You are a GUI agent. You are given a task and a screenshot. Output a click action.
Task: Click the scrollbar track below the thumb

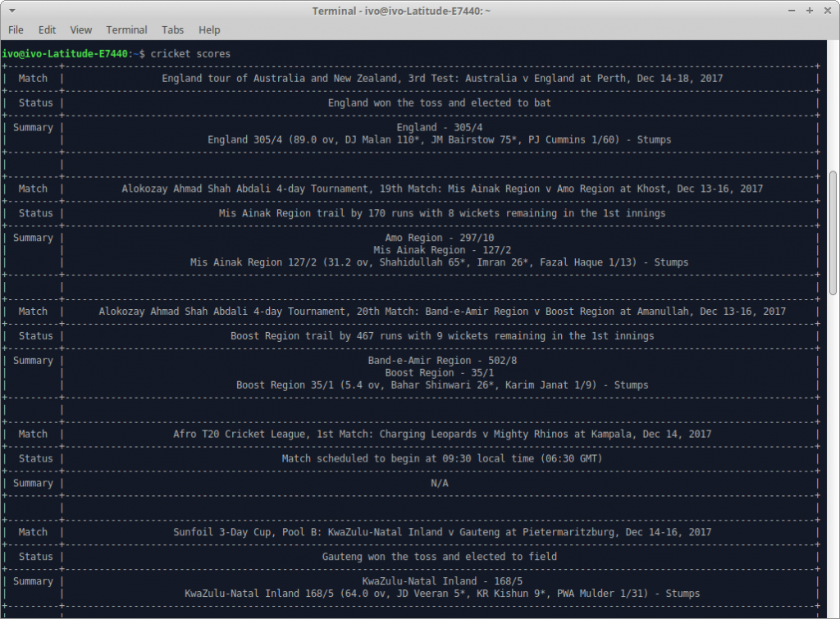(833, 451)
